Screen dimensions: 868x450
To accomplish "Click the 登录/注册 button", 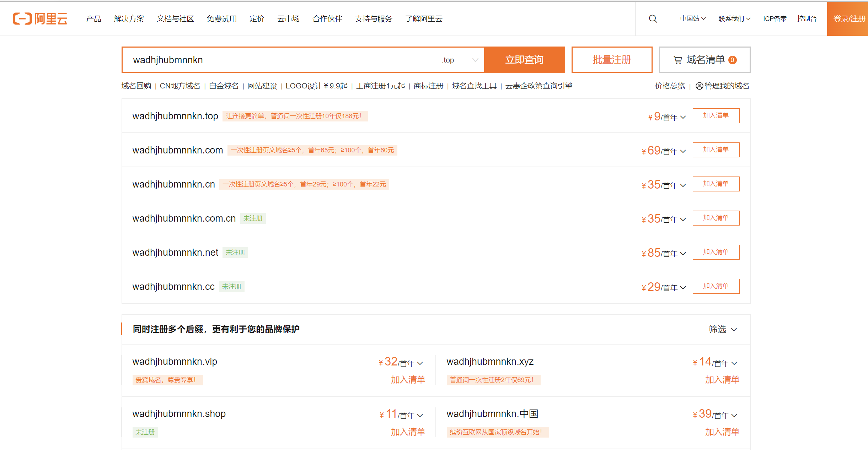I will pos(848,18).
